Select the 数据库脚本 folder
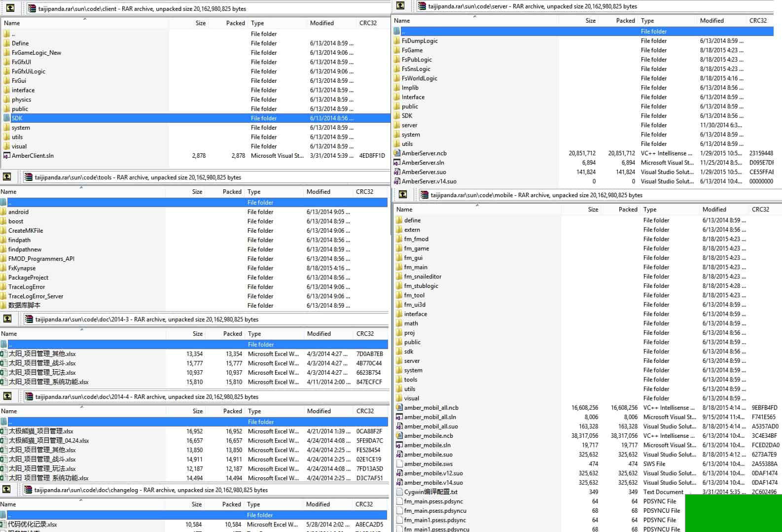 (24, 306)
